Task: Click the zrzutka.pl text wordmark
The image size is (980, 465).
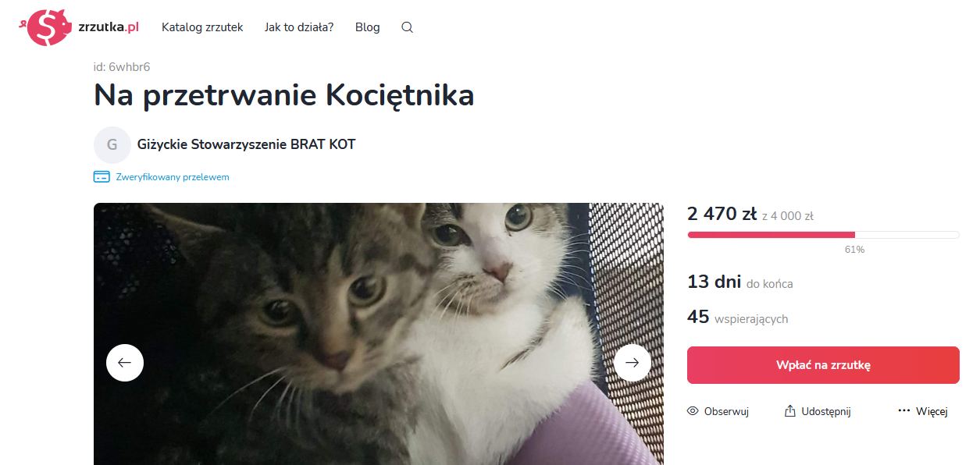Action: pyautogui.click(x=109, y=26)
